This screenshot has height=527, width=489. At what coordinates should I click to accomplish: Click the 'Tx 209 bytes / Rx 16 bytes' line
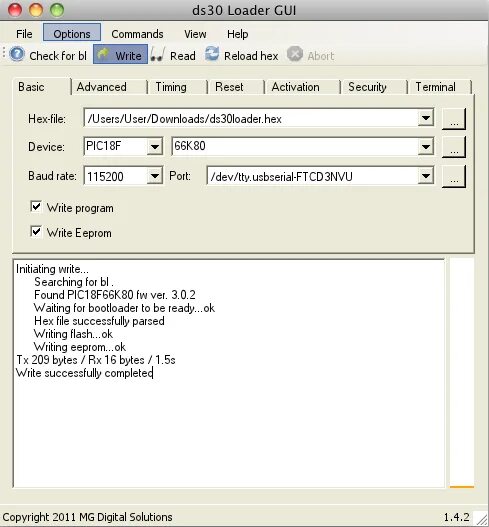tap(96, 360)
